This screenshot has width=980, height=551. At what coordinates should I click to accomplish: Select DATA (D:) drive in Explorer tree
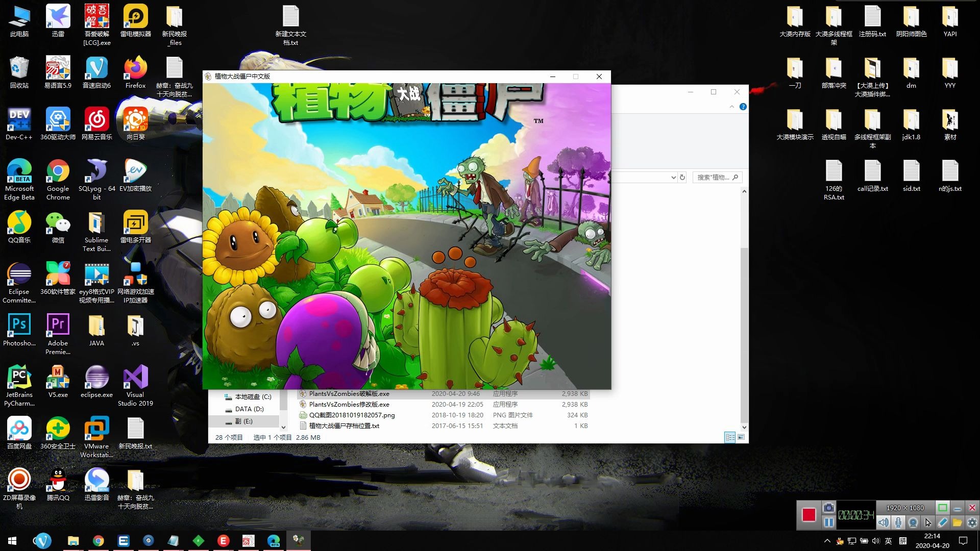click(x=244, y=409)
